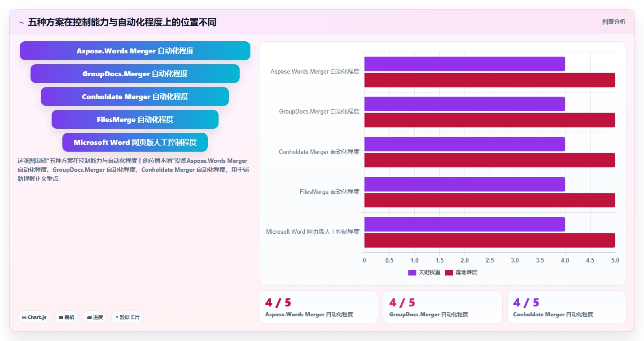Open the 图表分析 label in header
The width and height of the screenshot is (644, 341).
pos(613,22)
